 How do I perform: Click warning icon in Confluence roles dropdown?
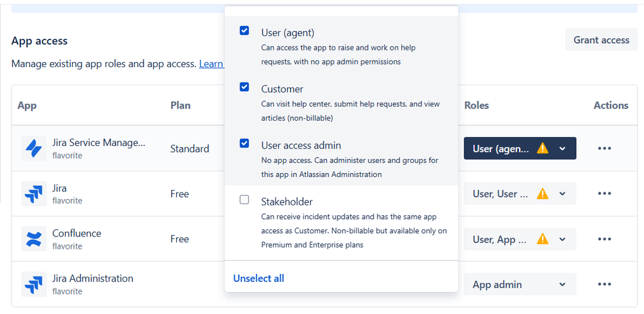[543, 238]
